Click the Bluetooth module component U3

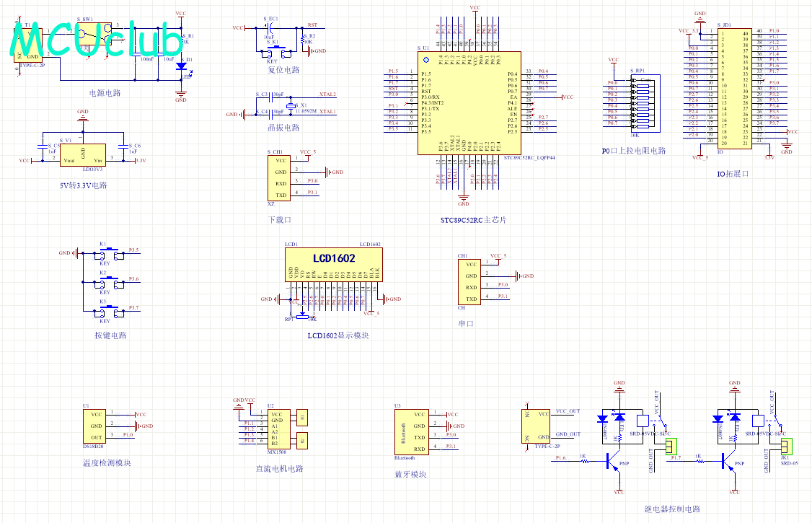click(412, 432)
